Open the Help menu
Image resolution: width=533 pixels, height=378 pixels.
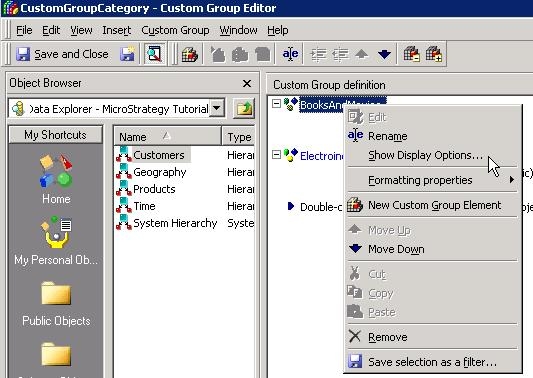pos(277,30)
